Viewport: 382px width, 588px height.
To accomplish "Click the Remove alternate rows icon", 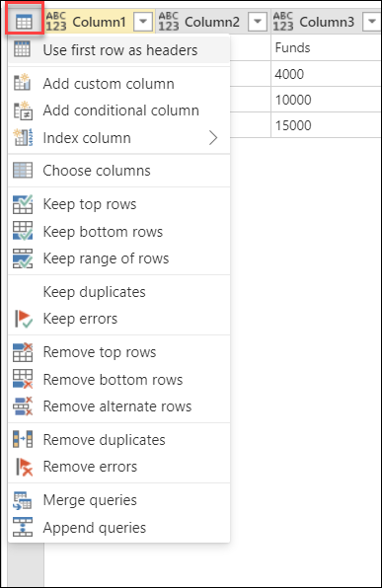I will click(23, 406).
